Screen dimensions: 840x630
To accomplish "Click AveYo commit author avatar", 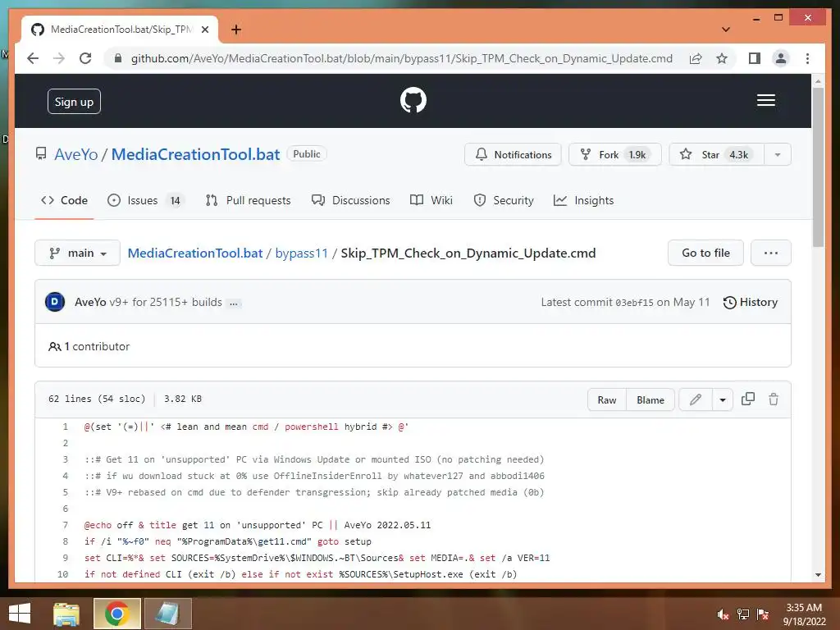I will pyautogui.click(x=55, y=302).
